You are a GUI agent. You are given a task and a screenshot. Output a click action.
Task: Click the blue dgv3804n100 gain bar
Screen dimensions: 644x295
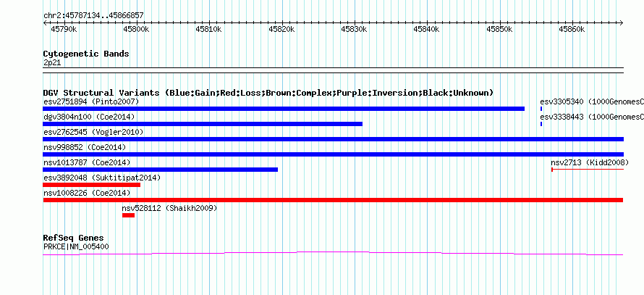[x=203, y=124]
